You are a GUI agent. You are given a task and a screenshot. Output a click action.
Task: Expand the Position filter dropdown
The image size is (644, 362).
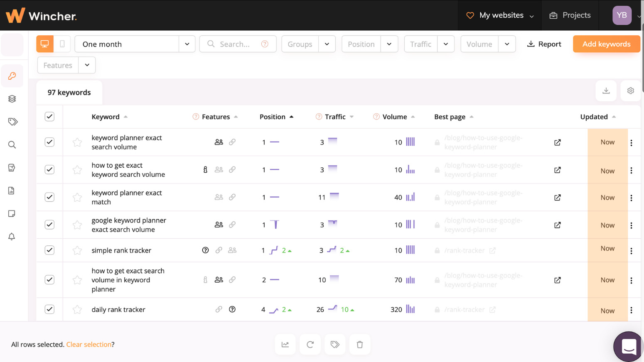point(389,44)
